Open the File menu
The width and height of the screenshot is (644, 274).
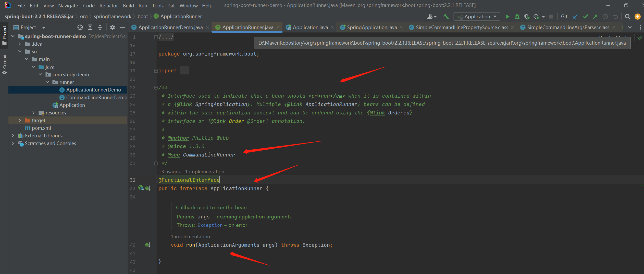coord(21,5)
